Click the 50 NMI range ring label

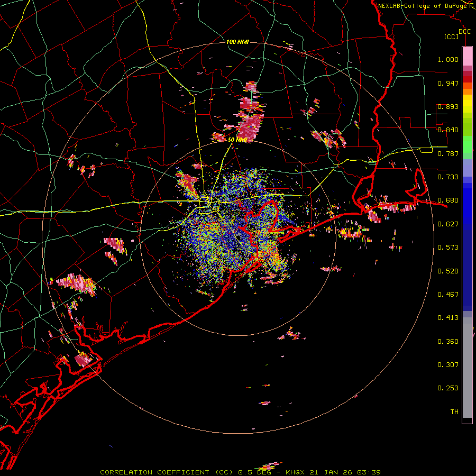[x=237, y=140]
